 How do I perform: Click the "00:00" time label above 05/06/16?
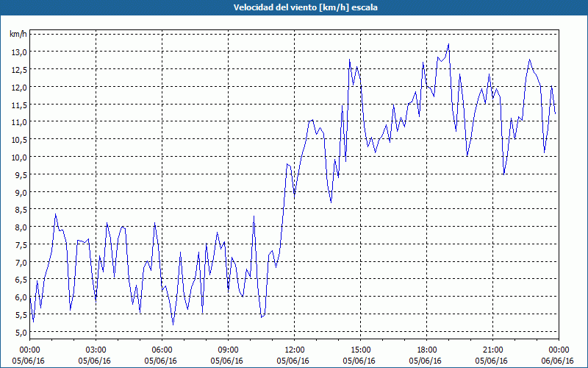(x=29, y=350)
